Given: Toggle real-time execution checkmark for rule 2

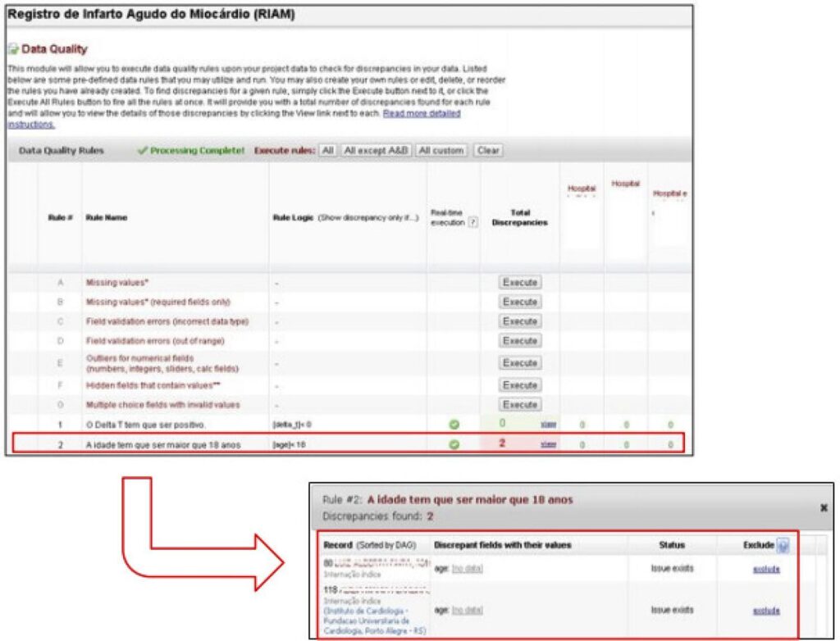Looking at the screenshot, I should click(x=454, y=444).
